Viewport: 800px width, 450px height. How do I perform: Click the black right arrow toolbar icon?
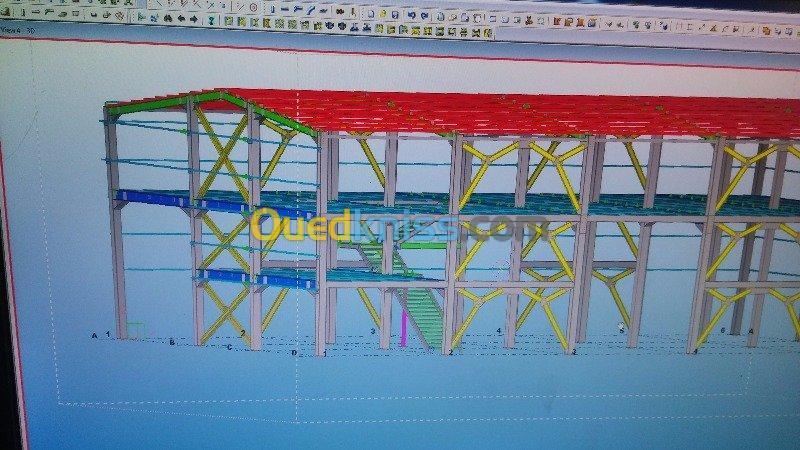point(194,19)
